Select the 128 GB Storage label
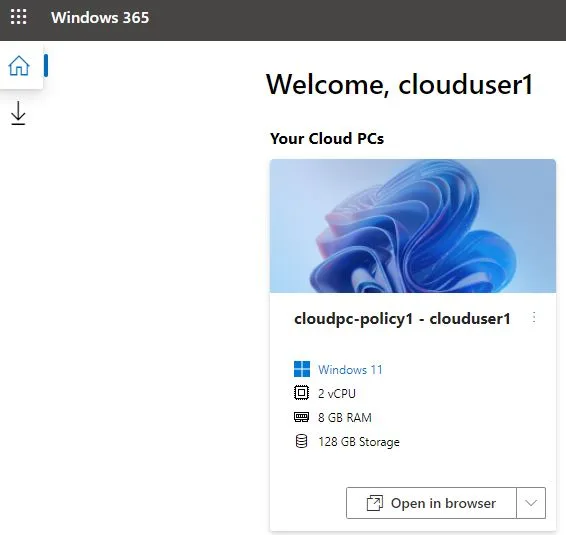This screenshot has width=566, height=535. click(359, 442)
